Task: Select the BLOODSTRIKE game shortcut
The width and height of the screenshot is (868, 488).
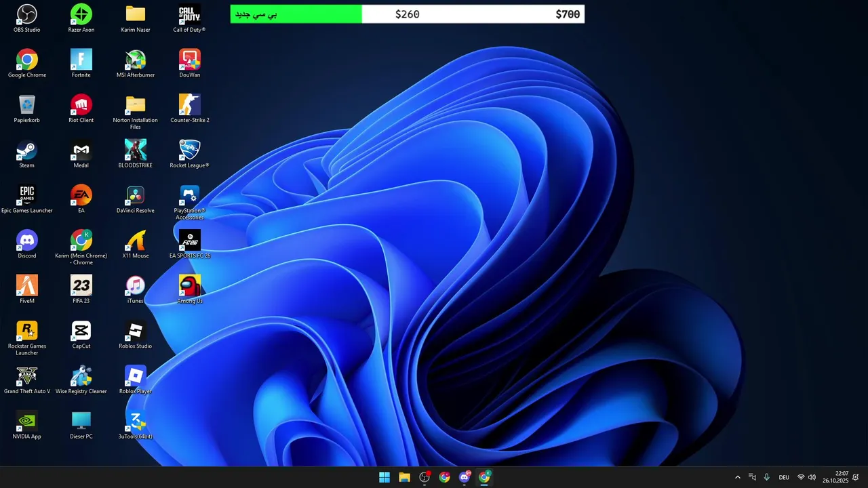Action: coord(136,154)
